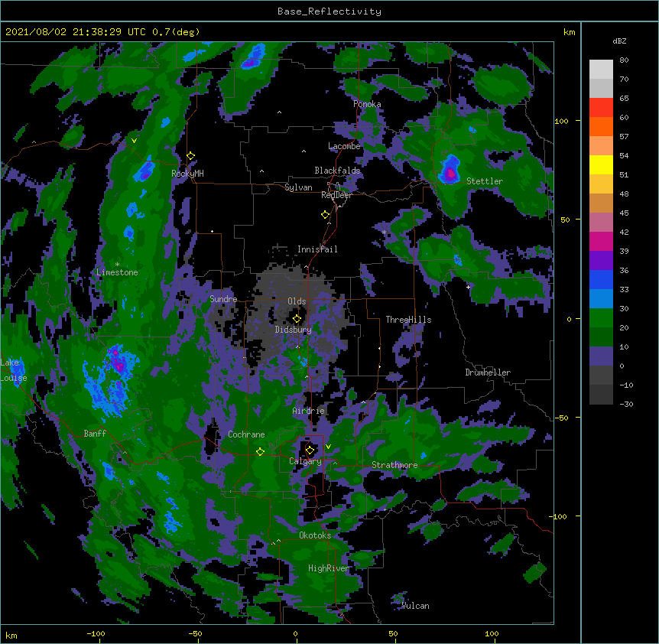Click the Okotoks label
659x644 pixels.
pyautogui.click(x=315, y=535)
